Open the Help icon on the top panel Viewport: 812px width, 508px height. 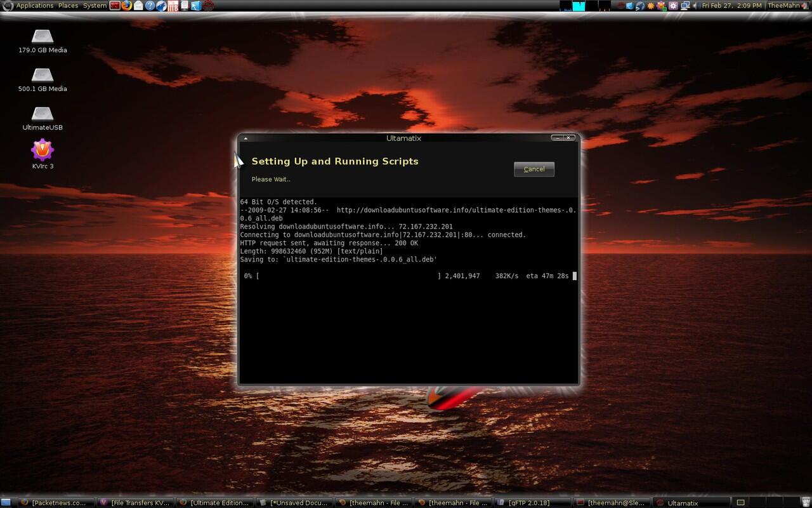point(150,6)
